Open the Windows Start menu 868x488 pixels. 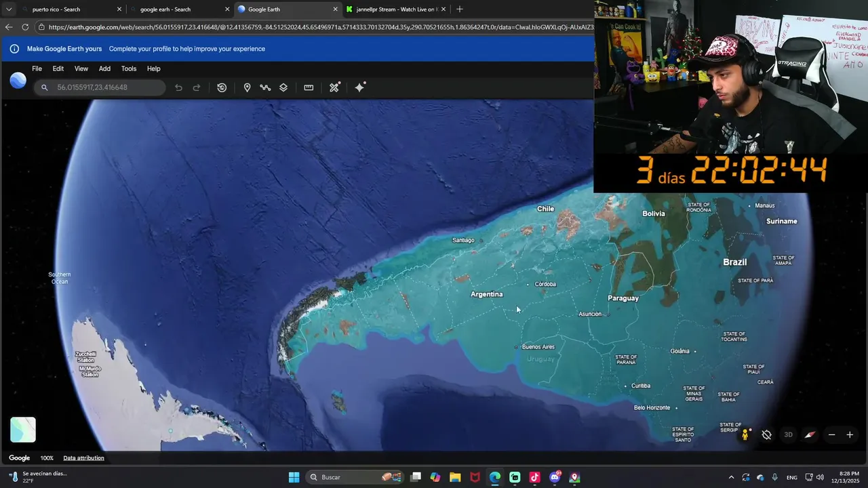(294, 477)
